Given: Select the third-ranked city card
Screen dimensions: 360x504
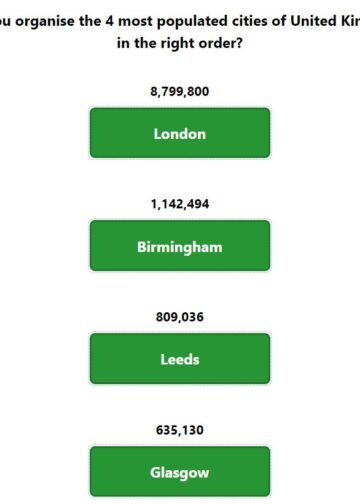Looking at the screenshot, I should (180, 359).
